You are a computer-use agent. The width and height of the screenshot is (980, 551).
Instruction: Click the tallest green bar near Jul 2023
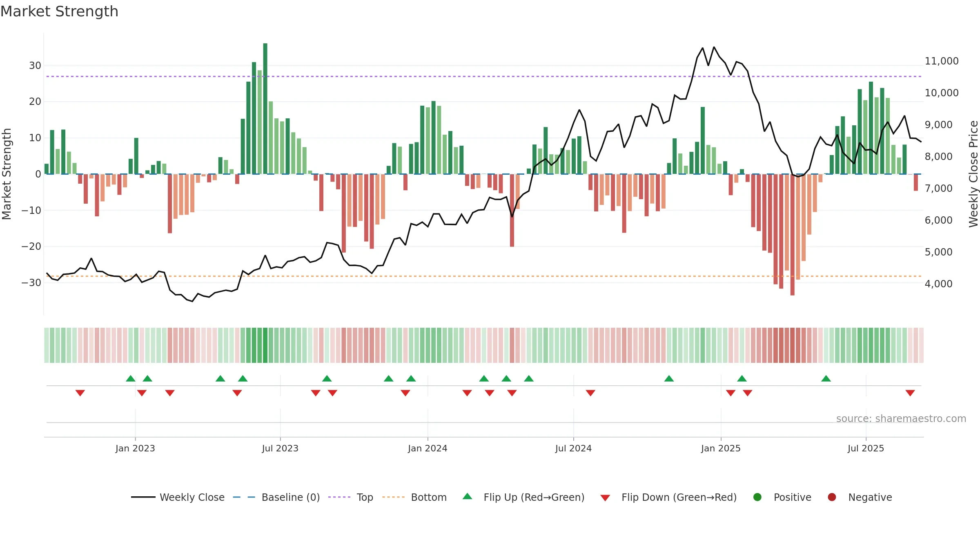tap(265, 109)
